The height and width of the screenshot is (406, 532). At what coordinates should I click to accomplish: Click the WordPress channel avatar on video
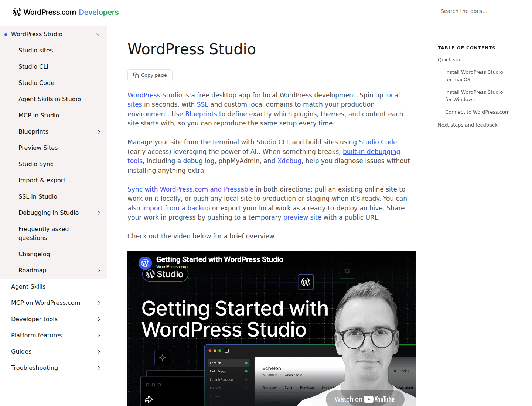click(145, 263)
